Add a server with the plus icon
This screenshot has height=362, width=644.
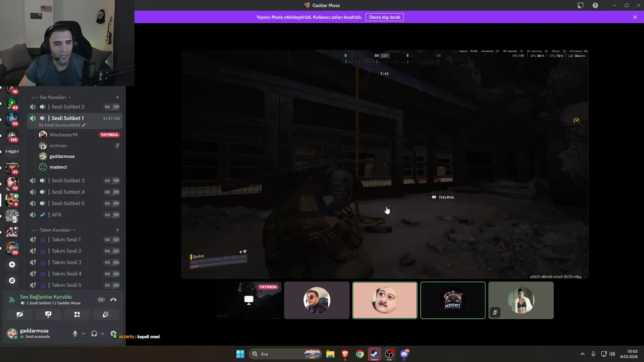click(x=12, y=264)
